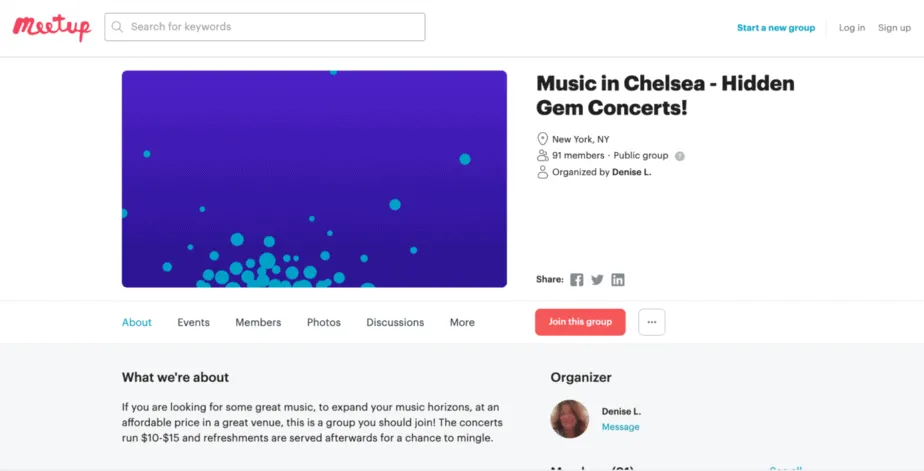This screenshot has height=471, width=924.
Task: Click the search magnifier icon
Action: click(x=118, y=27)
